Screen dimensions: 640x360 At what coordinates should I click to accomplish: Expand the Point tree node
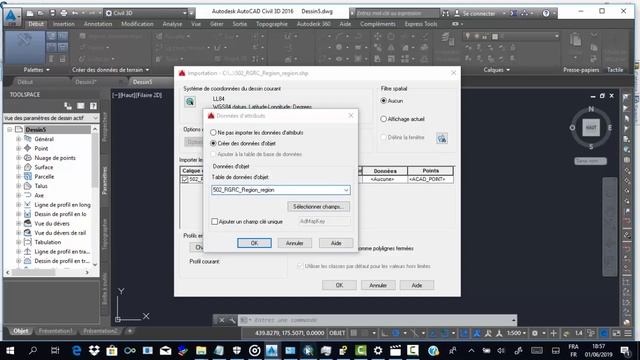tap(18, 149)
